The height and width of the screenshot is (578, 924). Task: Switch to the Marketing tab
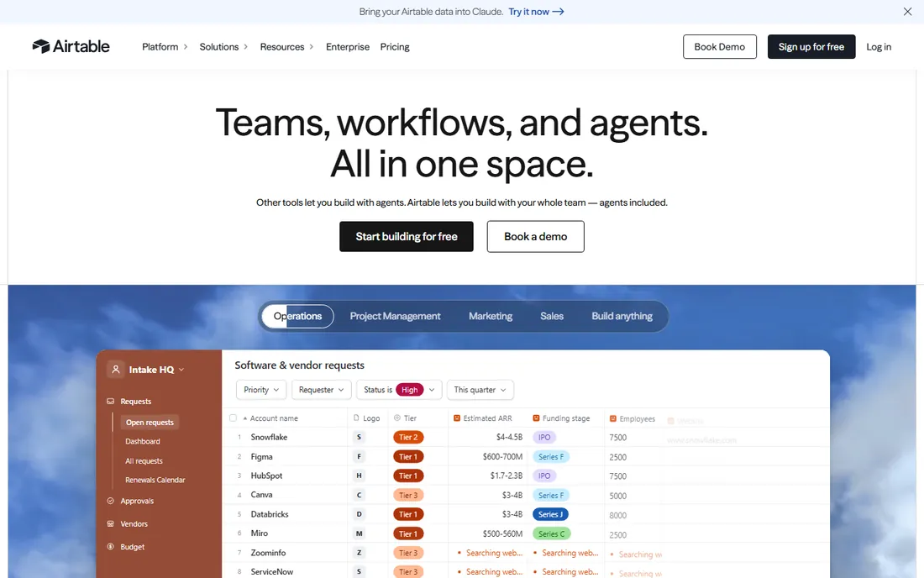point(491,317)
